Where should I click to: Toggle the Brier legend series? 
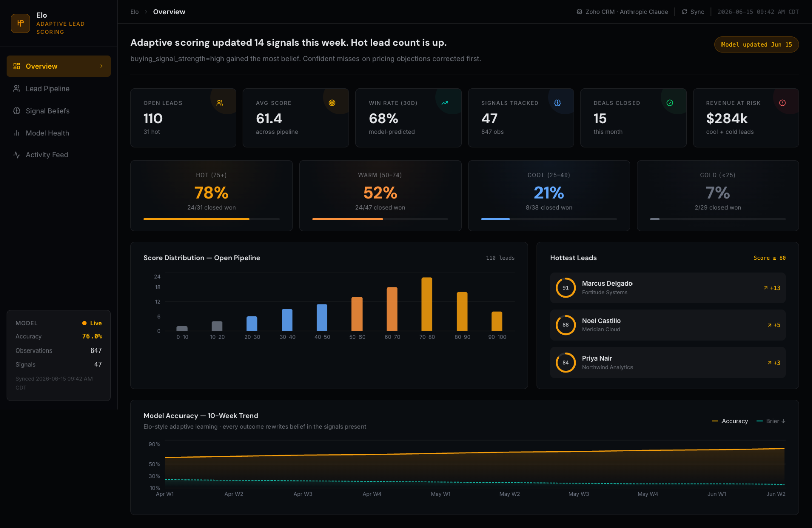[x=771, y=421]
